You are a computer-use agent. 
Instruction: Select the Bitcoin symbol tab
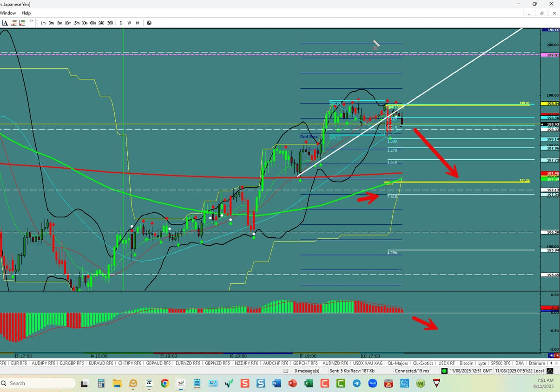[466, 363]
